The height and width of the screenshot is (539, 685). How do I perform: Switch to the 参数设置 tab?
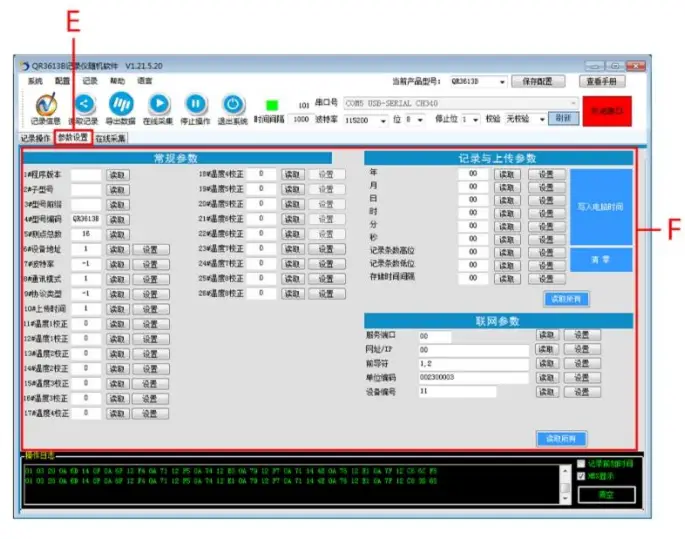click(73, 138)
